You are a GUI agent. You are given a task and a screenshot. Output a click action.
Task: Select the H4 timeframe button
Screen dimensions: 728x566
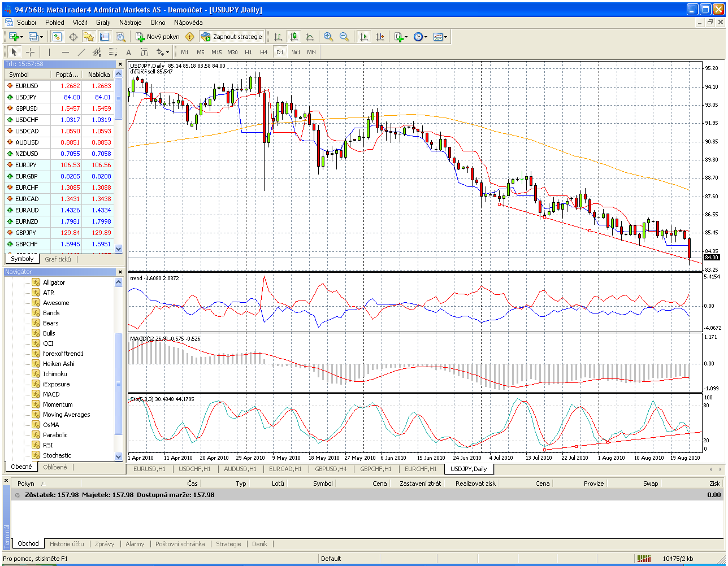point(263,52)
